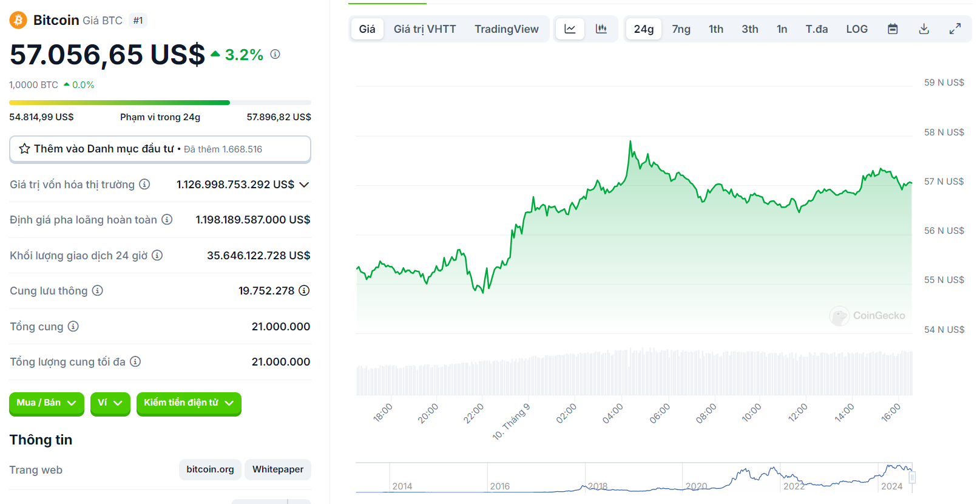Click 1.198.189.587.000 US$ valuation value
The width and height of the screenshot is (980, 504).
tap(253, 220)
